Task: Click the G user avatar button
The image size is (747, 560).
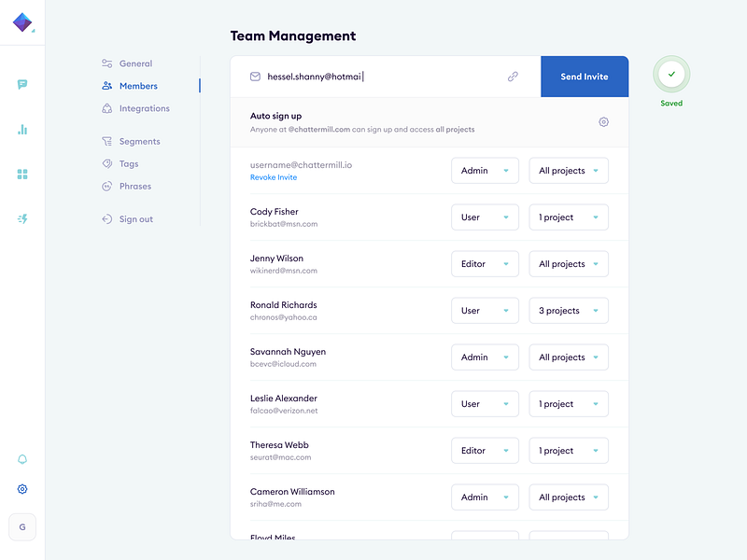Action: (22, 527)
